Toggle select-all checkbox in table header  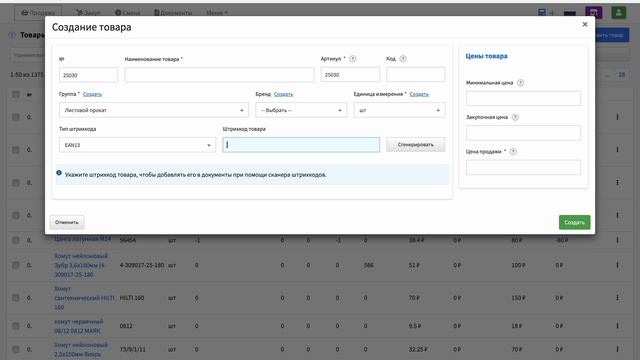(16, 95)
